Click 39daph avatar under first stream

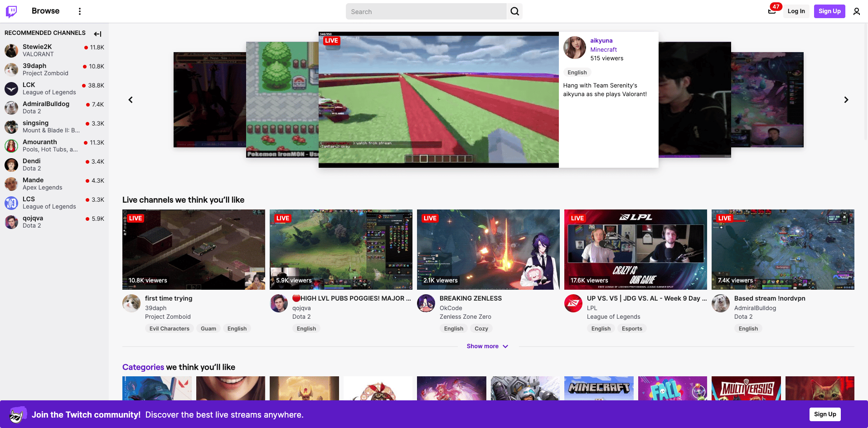click(x=131, y=303)
